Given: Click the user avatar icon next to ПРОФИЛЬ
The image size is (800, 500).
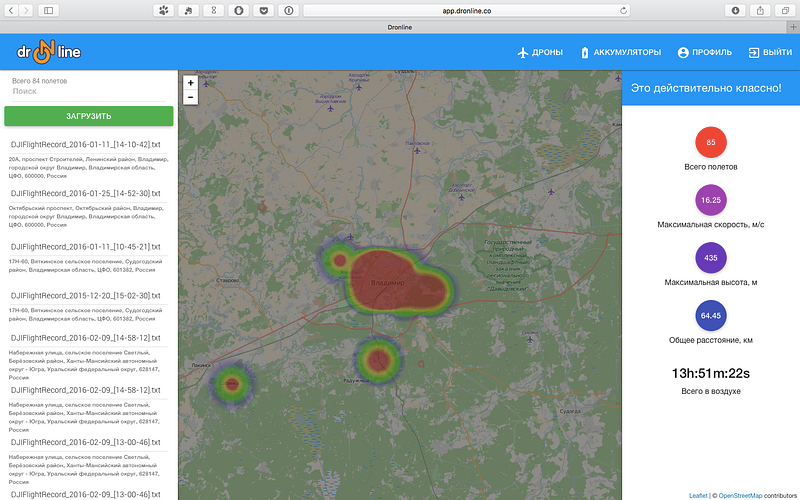Looking at the screenshot, I should coord(683,52).
